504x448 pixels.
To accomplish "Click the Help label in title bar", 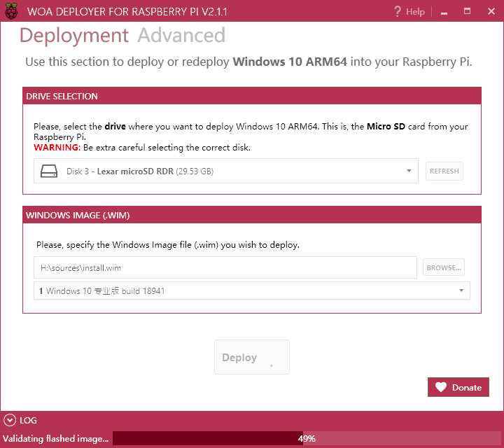I will click(x=415, y=12).
